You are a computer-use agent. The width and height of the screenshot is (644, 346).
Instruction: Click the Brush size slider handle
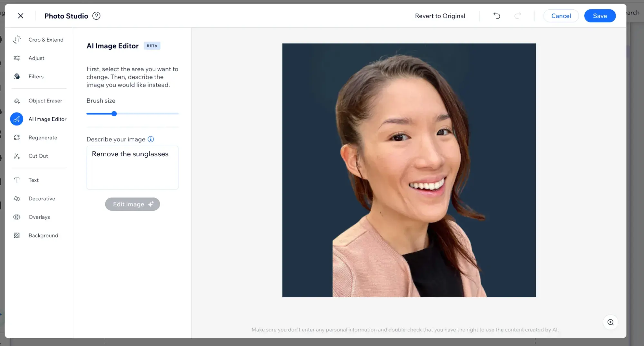[x=114, y=114]
